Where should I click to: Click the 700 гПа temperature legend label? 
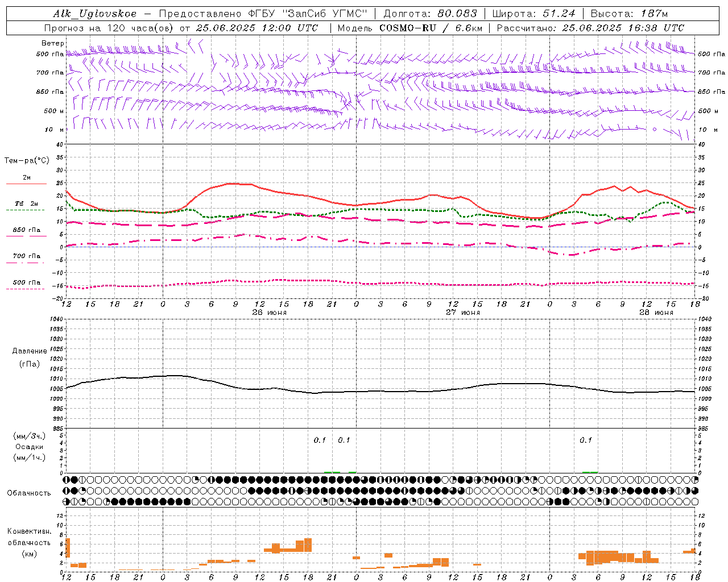(x=27, y=256)
